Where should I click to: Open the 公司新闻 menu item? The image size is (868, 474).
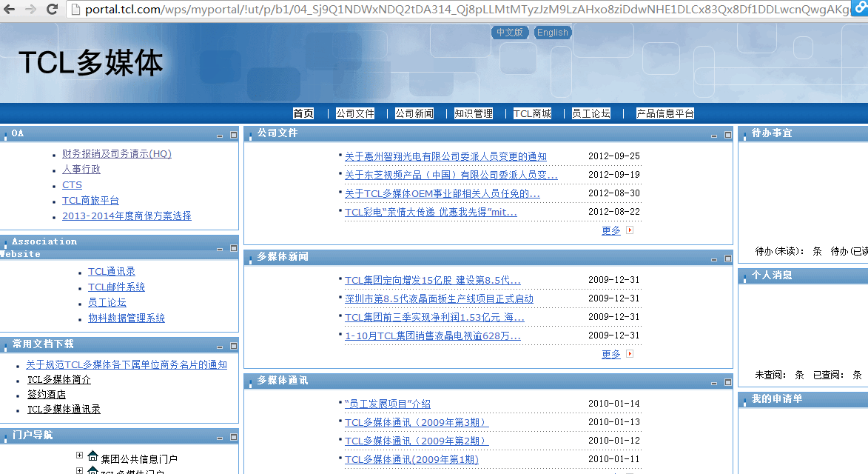(414, 113)
